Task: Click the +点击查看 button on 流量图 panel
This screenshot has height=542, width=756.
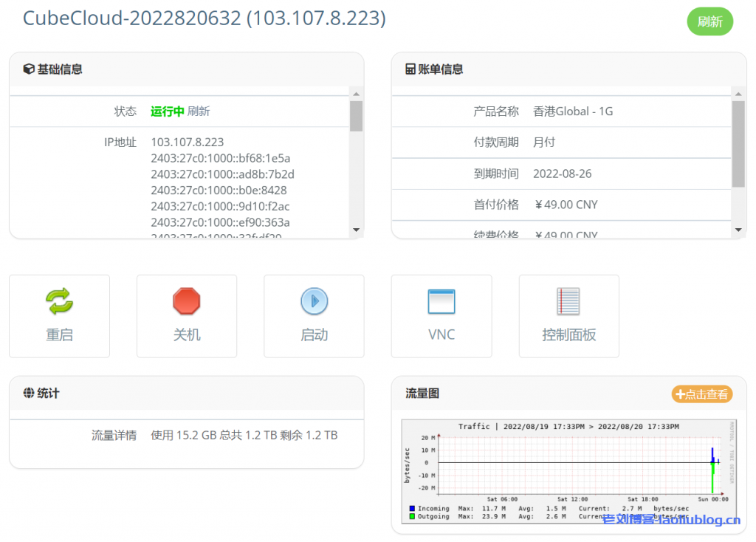Action: pos(701,394)
